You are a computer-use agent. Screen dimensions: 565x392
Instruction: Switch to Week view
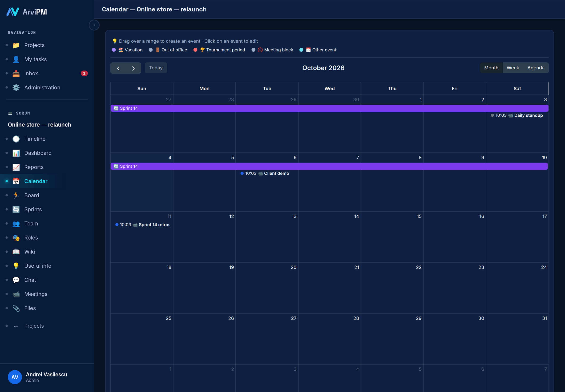pyautogui.click(x=513, y=68)
